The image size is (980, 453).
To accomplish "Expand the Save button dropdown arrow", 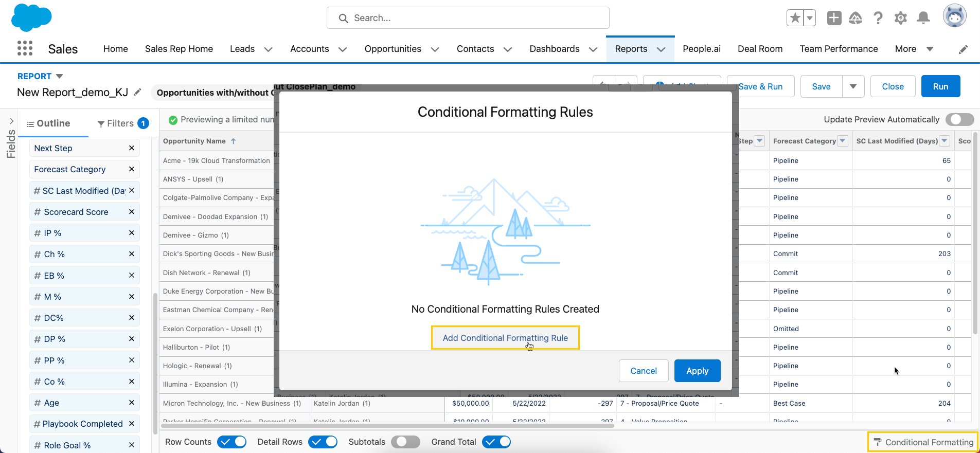I will [x=853, y=86].
